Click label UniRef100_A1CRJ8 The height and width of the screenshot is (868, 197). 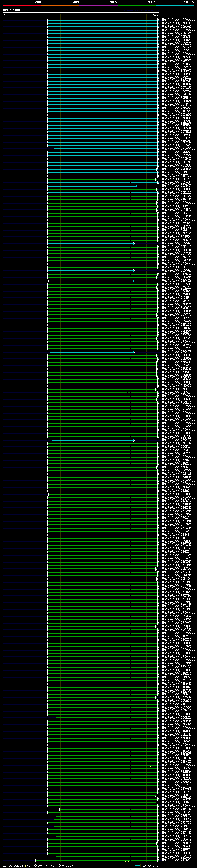(x=177, y=403)
